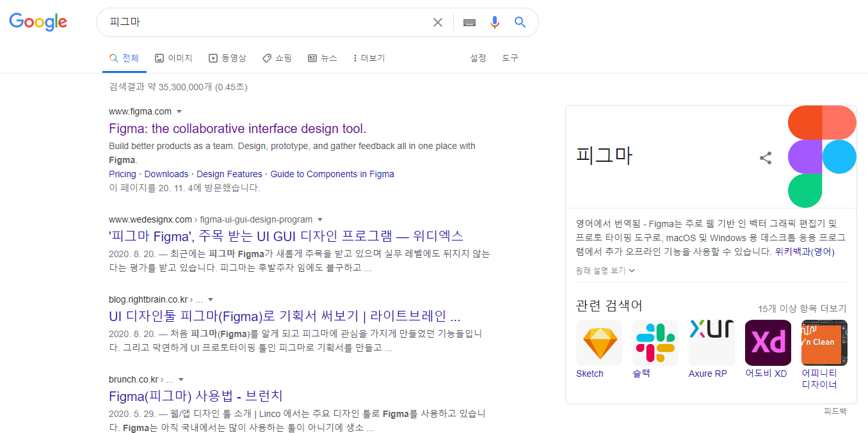
Task: Click the 관련 검색어 heading
Action: (x=609, y=306)
